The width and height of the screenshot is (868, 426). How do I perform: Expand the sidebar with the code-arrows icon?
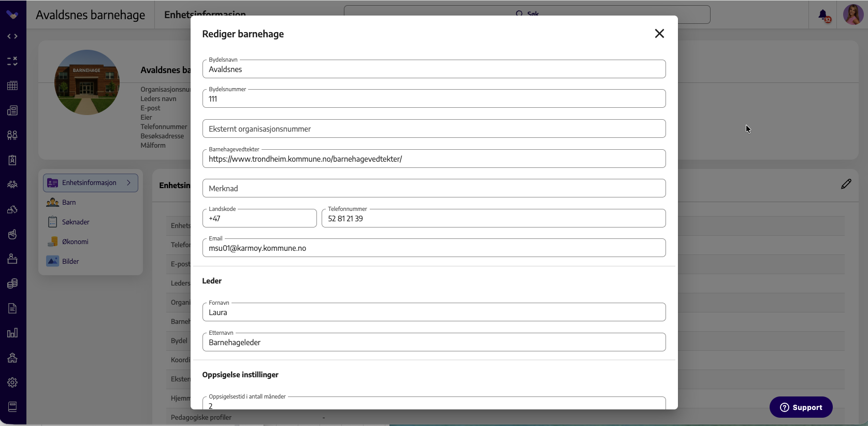point(12,36)
